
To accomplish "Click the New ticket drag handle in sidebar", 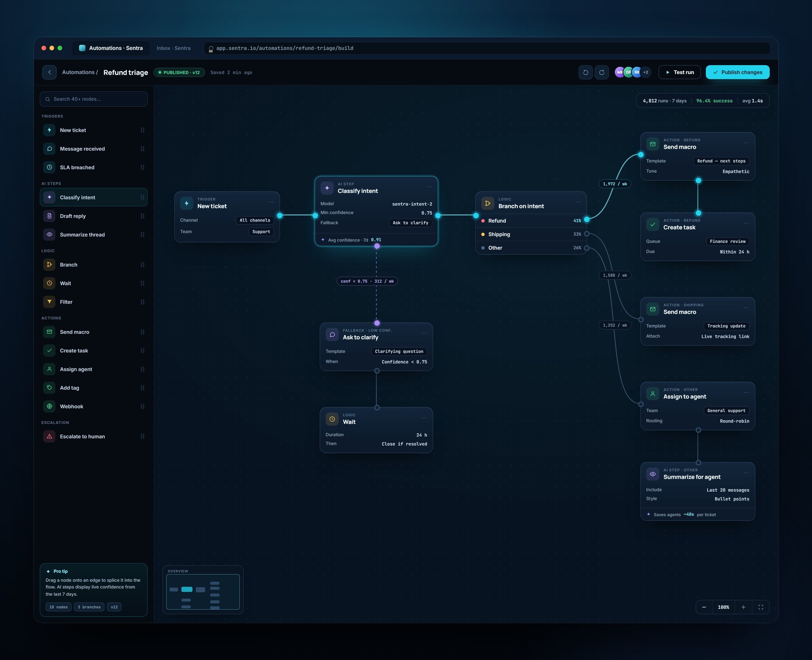I will point(143,130).
